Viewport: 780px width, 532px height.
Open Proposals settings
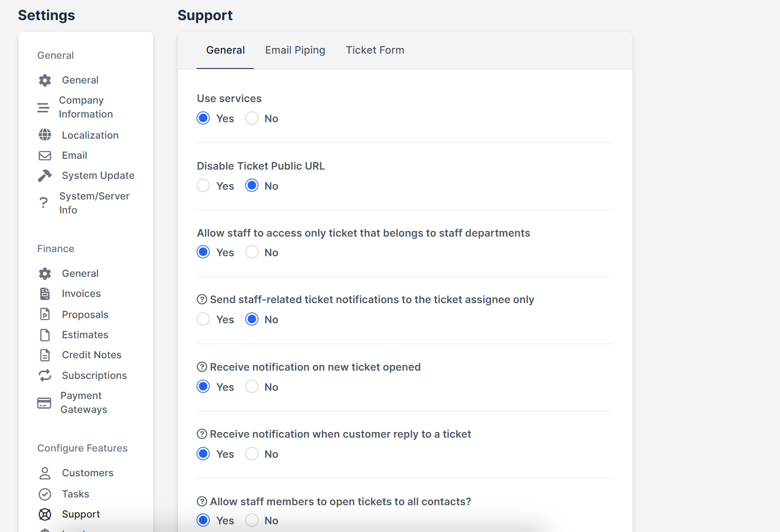[85, 314]
